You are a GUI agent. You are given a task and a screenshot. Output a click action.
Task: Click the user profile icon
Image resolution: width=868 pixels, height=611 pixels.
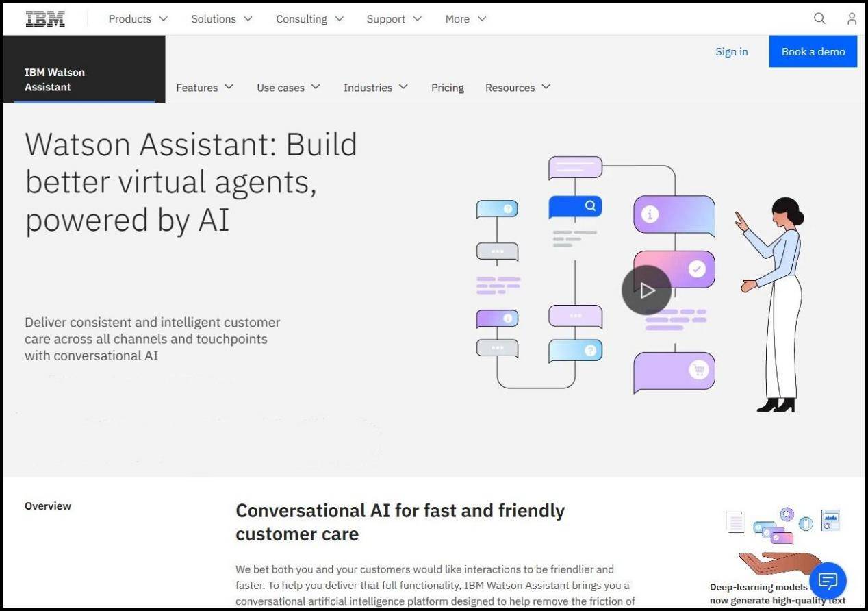[852, 19]
